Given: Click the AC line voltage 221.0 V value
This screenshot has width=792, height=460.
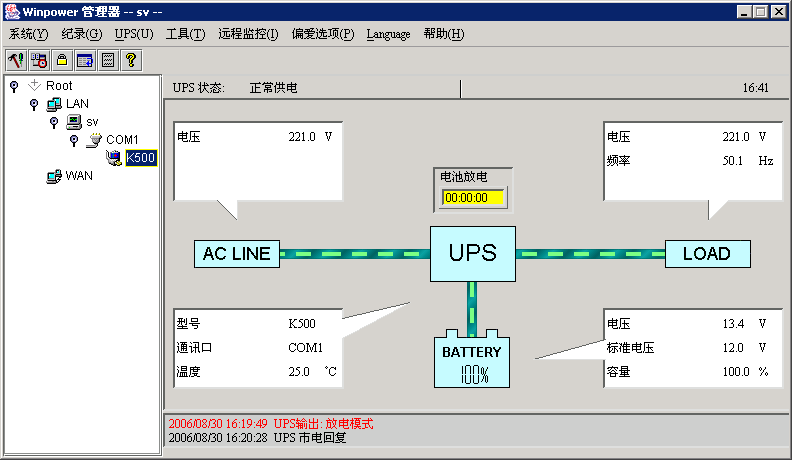Looking at the screenshot, I should [310, 137].
